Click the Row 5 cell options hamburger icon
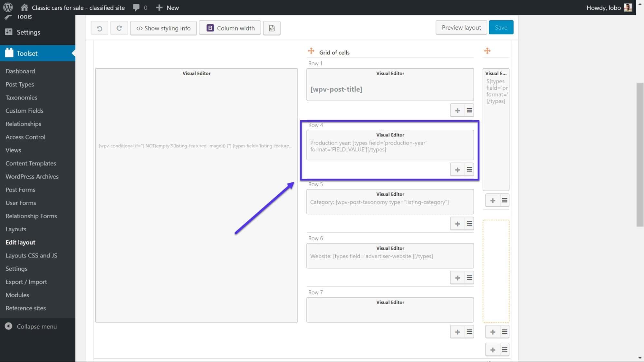The height and width of the screenshot is (362, 644). (x=469, y=224)
